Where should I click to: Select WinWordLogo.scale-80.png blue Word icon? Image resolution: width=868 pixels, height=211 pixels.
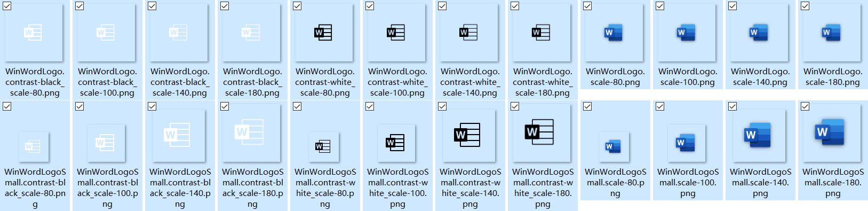pyautogui.click(x=614, y=33)
